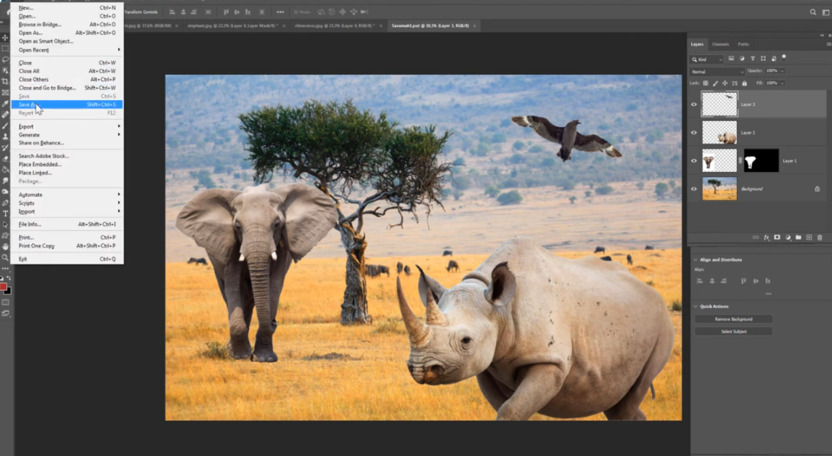832x456 pixels.
Task: Toggle the eye icon for Layer 1
Action: (x=694, y=160)
